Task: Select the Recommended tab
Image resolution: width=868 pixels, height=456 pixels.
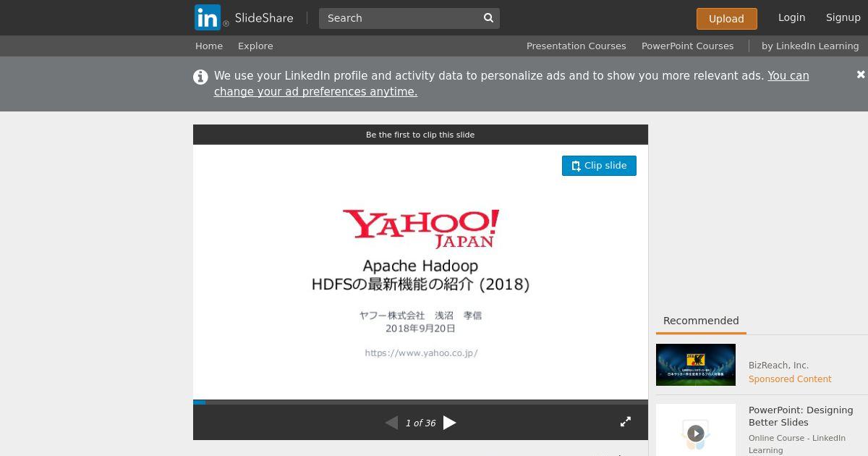Action: [x=701, y=321]
